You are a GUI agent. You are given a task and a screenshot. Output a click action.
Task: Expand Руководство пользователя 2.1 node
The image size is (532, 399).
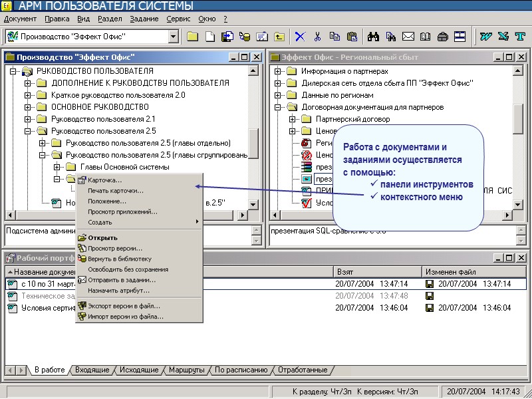pyautogui.click(x=27, y=120)
